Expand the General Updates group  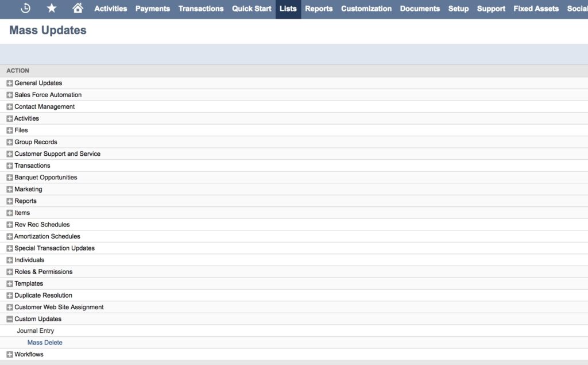[10, 83]
